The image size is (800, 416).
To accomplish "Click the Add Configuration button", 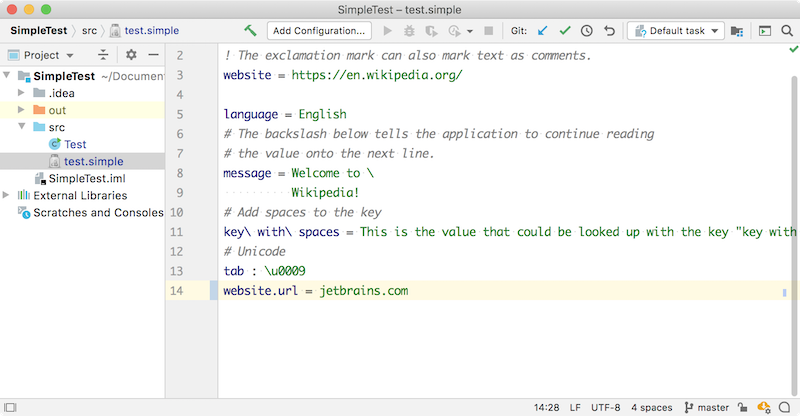I will 319,31.
